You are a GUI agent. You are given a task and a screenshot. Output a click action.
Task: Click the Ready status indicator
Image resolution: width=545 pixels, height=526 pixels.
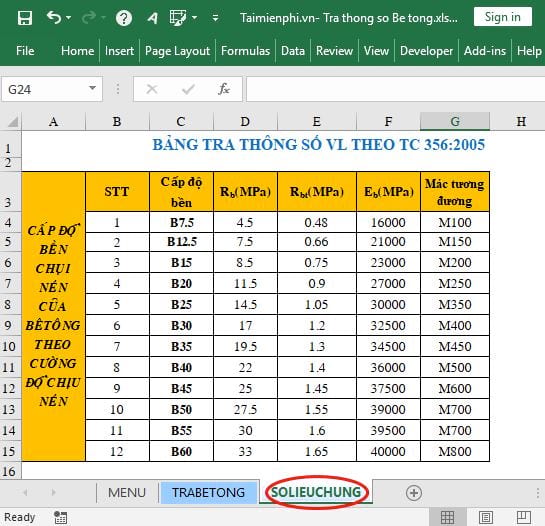pyautogui.click(x=19, y=517)
